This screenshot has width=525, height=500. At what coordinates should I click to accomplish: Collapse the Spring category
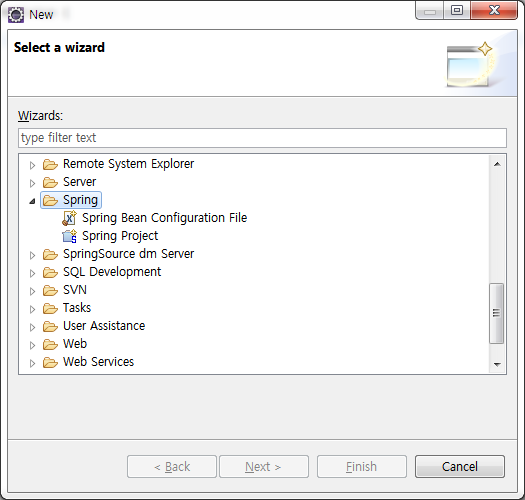click(x=32, y=201)
